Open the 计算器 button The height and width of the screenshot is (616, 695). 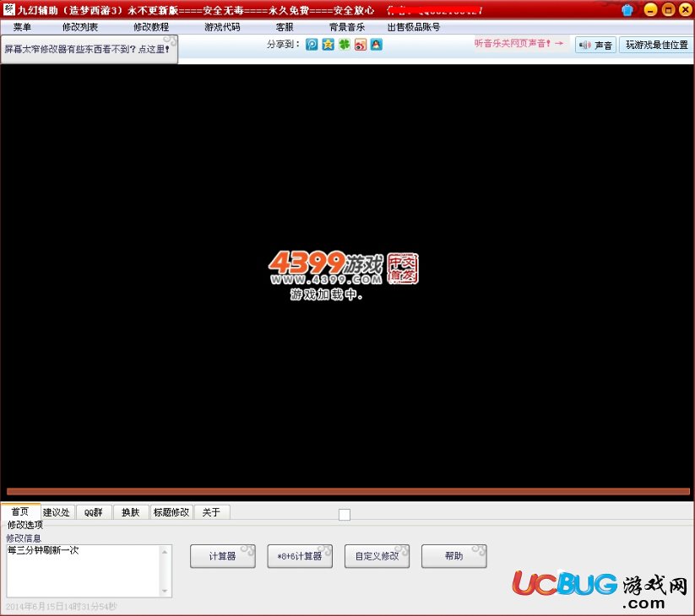[222, 556]
